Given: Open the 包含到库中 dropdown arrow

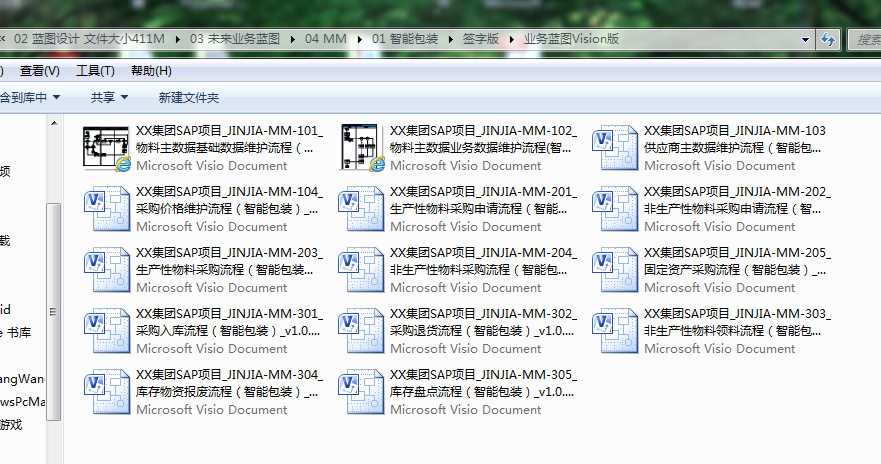Looking at the screenshot, I should pyautogui.click(x=56, y=97).
